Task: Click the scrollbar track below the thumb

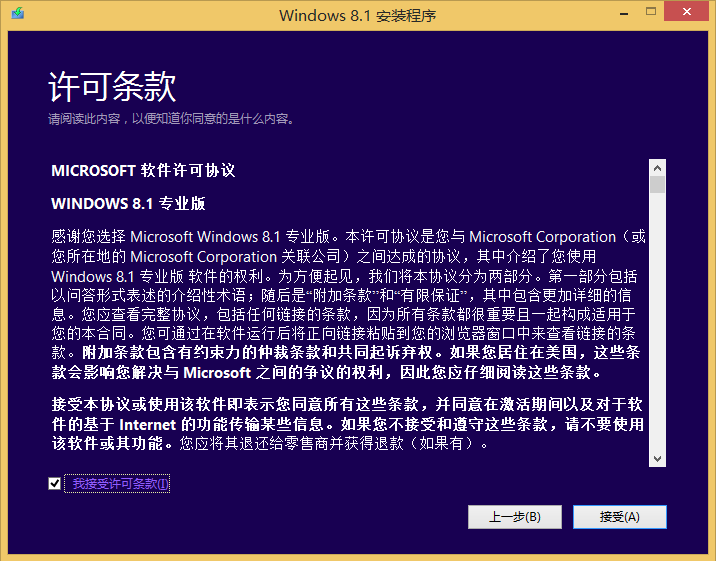Action: click(658, 320)
